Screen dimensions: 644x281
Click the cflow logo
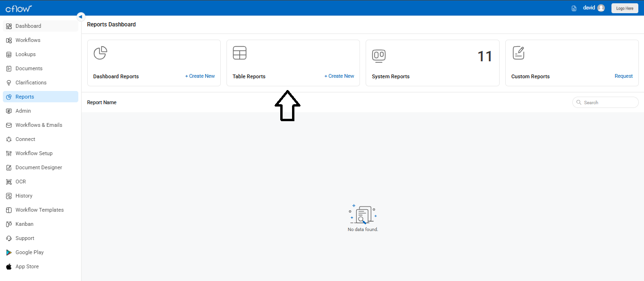pos(19,8)
